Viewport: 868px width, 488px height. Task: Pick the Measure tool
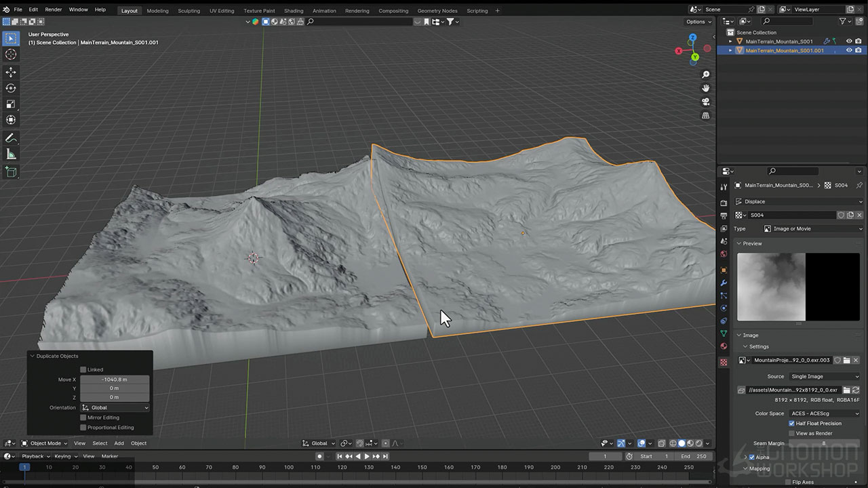click(11, 155)
